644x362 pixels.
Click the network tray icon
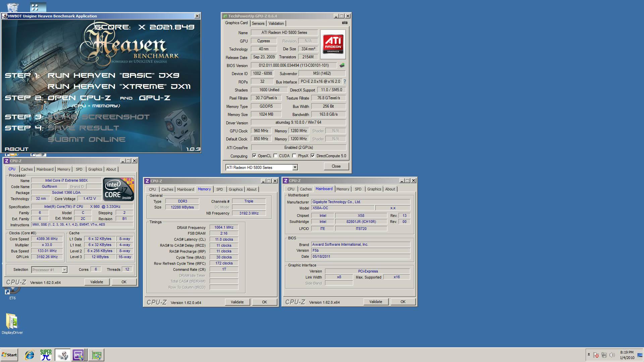coord(604,355)
